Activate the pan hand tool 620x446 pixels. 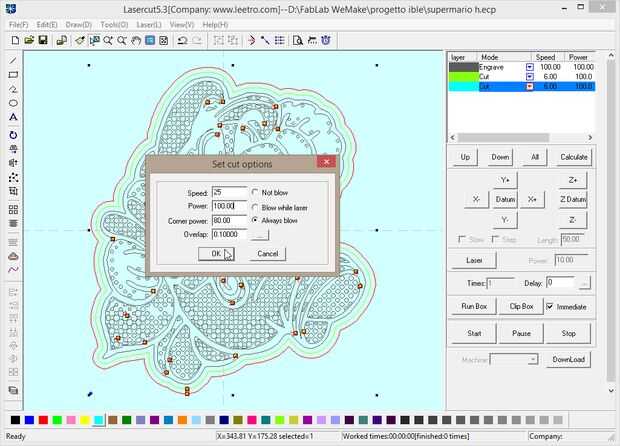pos(136,40)
